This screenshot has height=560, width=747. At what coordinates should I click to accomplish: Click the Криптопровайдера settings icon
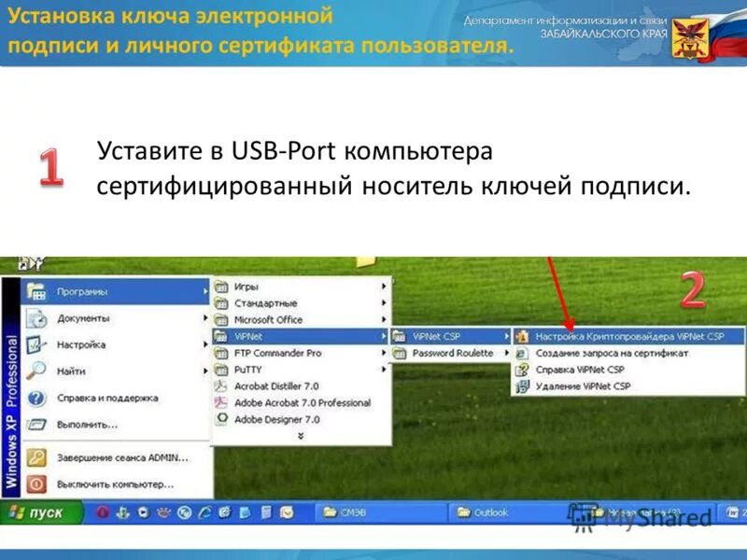(x=523, y=337)
